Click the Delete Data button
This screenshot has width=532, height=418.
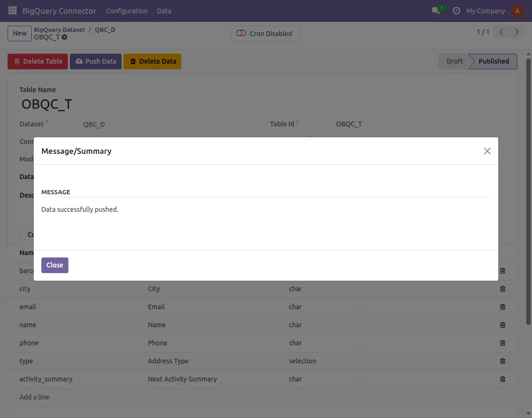pos(152,61)
